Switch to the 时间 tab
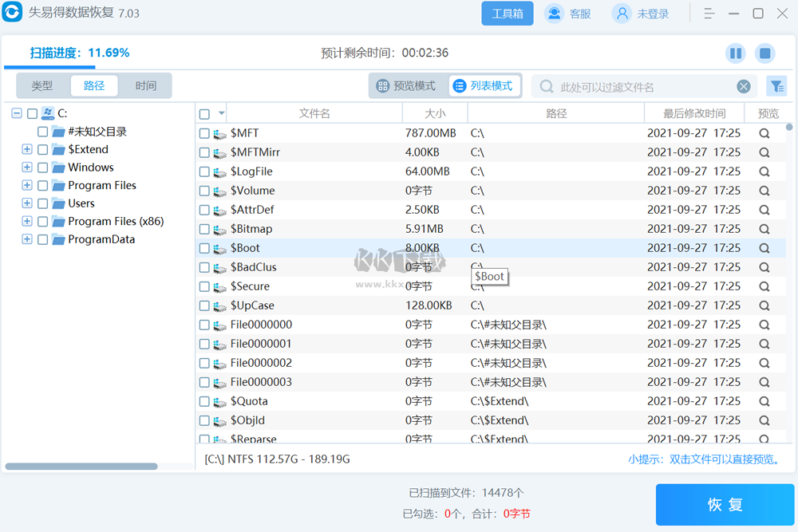798x532 pixels. click(x=145, y=86)
